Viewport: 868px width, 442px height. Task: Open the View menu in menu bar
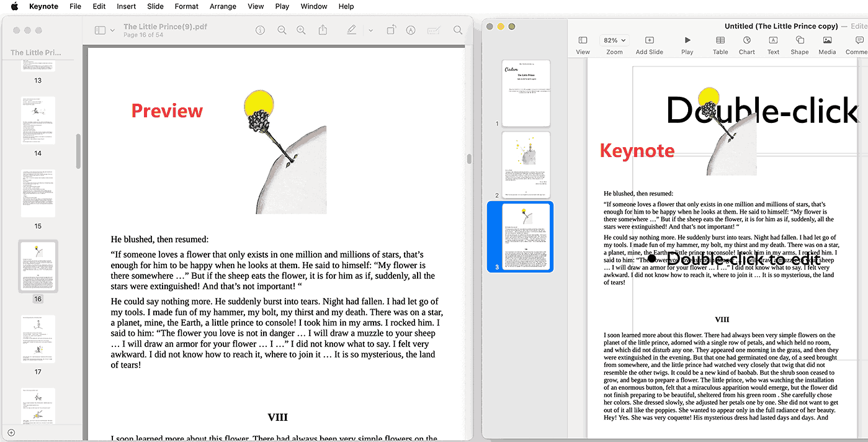(x=256, y=6)
